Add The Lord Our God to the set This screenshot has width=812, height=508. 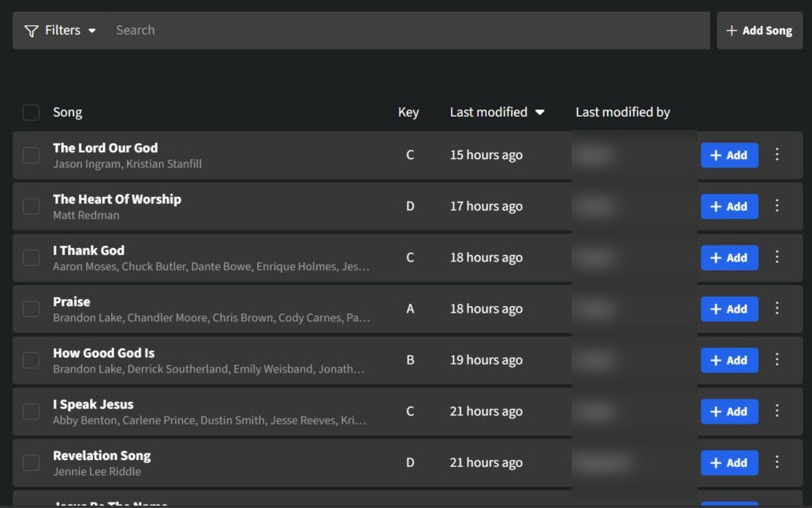[x=729, y=155]
